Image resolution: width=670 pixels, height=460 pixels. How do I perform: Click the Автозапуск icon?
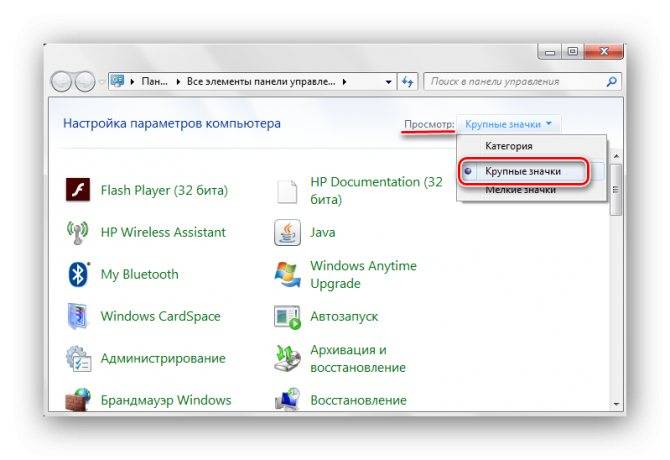287,317
